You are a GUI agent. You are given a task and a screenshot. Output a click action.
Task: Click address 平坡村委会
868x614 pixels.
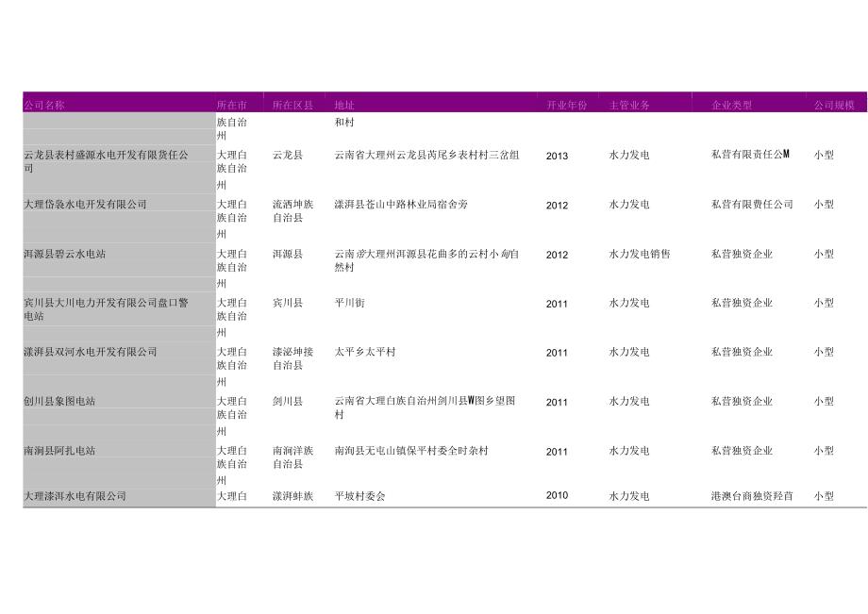(359, 496)
